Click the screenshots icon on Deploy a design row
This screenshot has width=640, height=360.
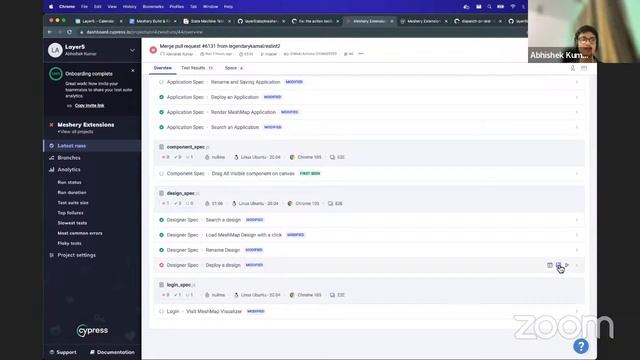pyautogui.click(x=558, y=265)
